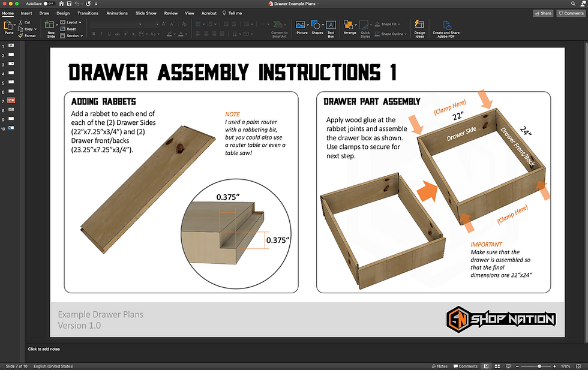Click the Home icon in the title bar
This screenshot has height=370, width=588.
(61, 4)
